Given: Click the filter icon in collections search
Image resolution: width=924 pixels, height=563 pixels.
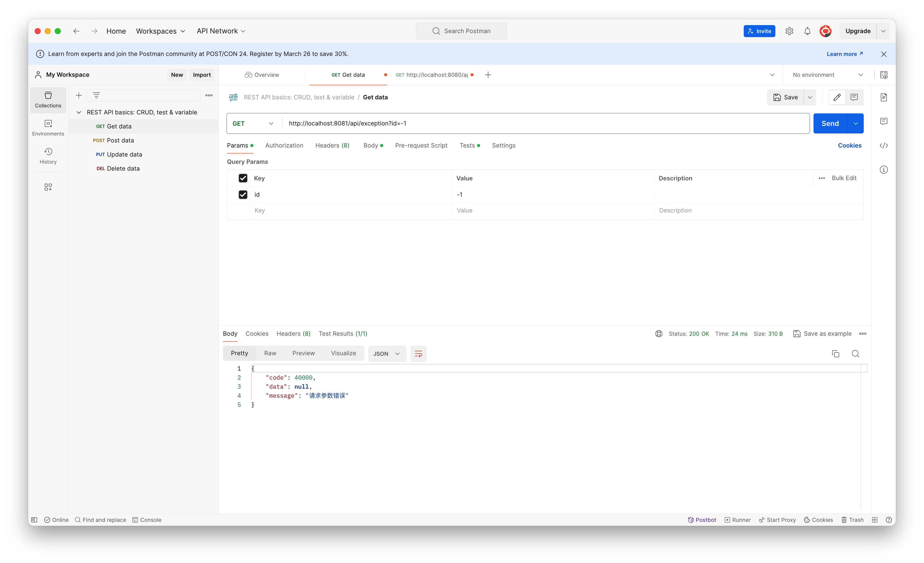Looking at the screenshot, I should (x=96, y=96).
